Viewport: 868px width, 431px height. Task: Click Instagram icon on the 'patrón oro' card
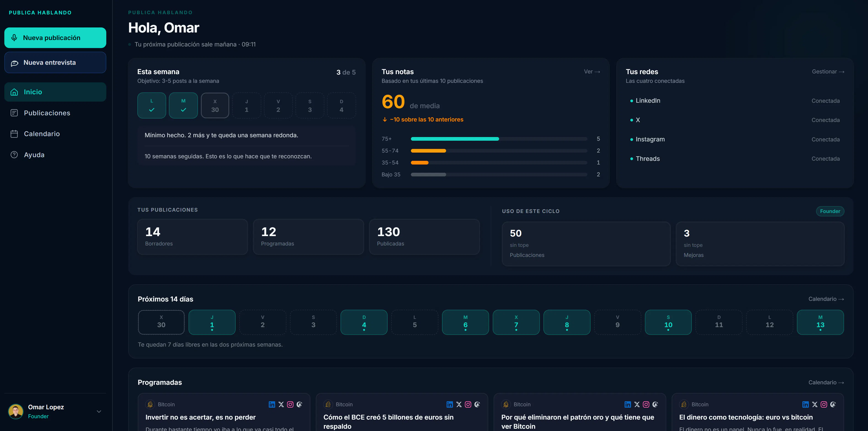click(x=646, y=404)
